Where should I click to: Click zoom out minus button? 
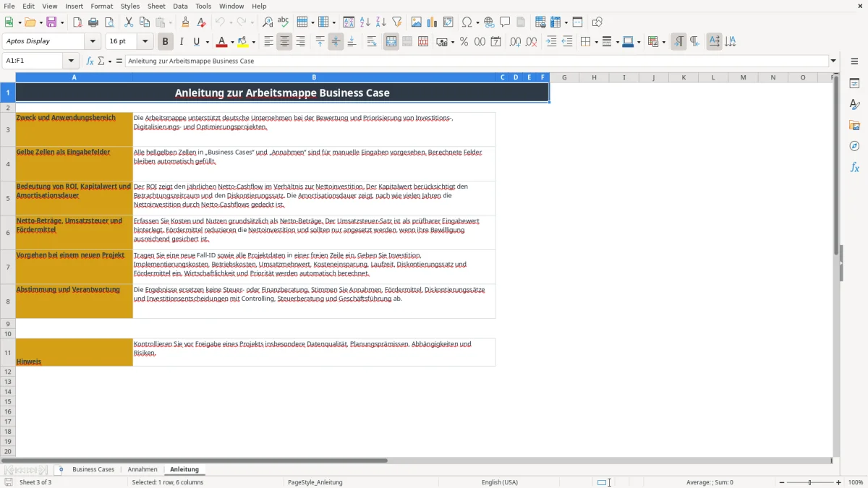(781, 482)
